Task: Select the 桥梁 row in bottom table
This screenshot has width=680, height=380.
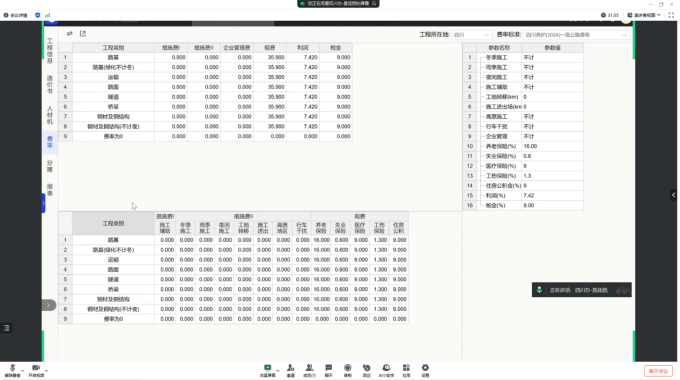Action: [x=233, y=289]
